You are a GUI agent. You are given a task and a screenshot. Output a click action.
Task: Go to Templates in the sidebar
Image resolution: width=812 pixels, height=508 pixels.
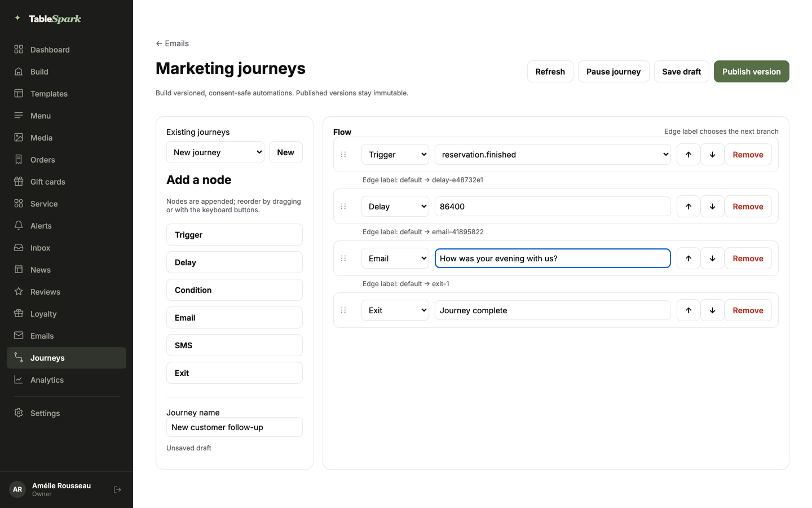[67, 94]
